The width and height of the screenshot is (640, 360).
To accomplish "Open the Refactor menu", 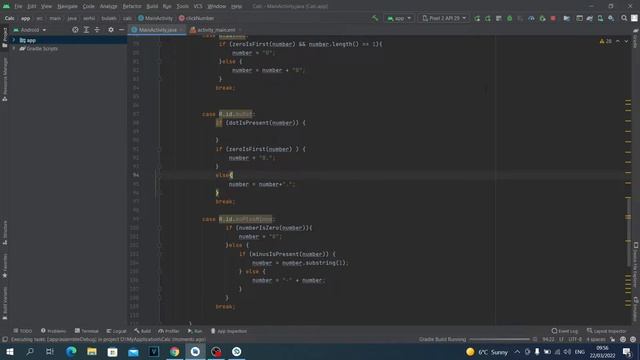I will (x=132, y=6).
